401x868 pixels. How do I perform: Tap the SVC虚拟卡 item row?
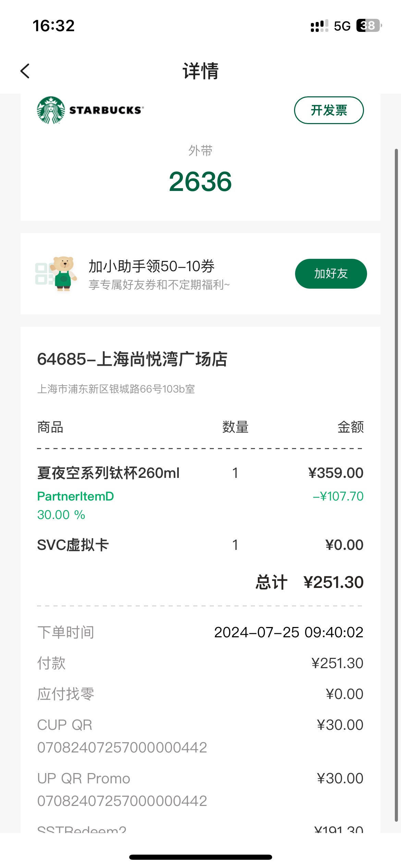(x=200, y=545)
